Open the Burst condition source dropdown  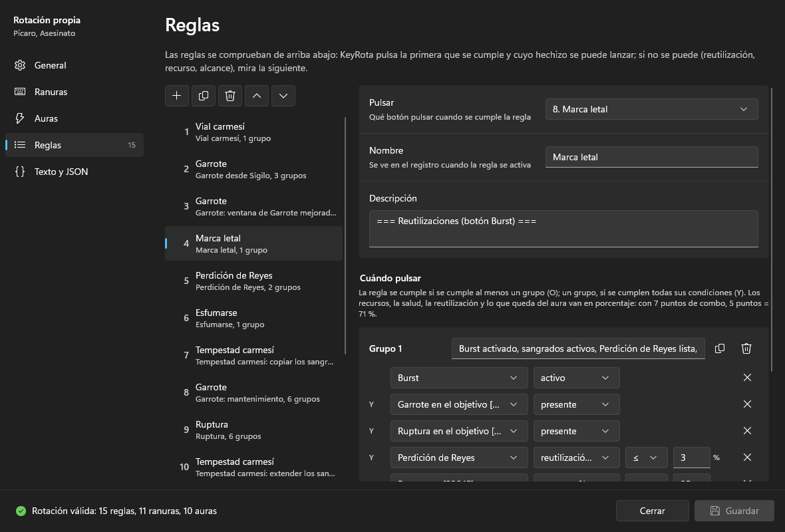459,377
